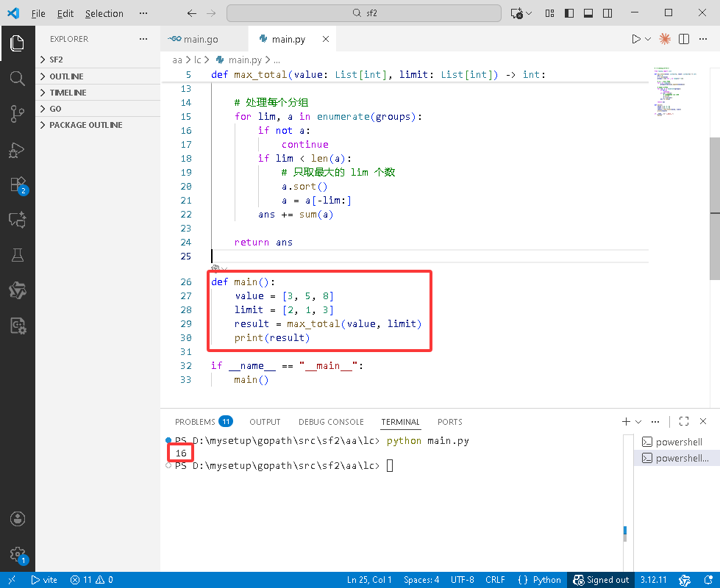Open Run and Debug view
720x588 pixels.
click(17, 150)
